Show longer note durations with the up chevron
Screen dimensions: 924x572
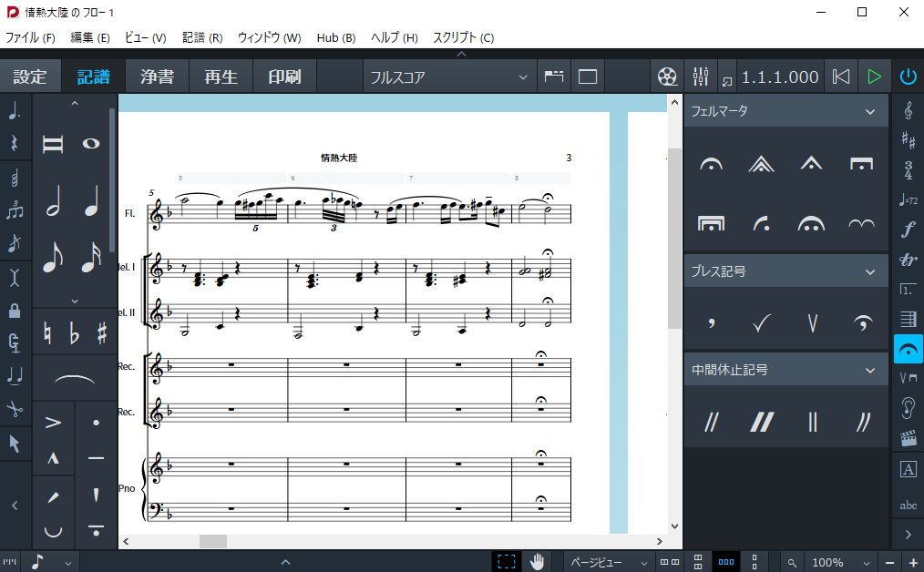coord(75,103)
